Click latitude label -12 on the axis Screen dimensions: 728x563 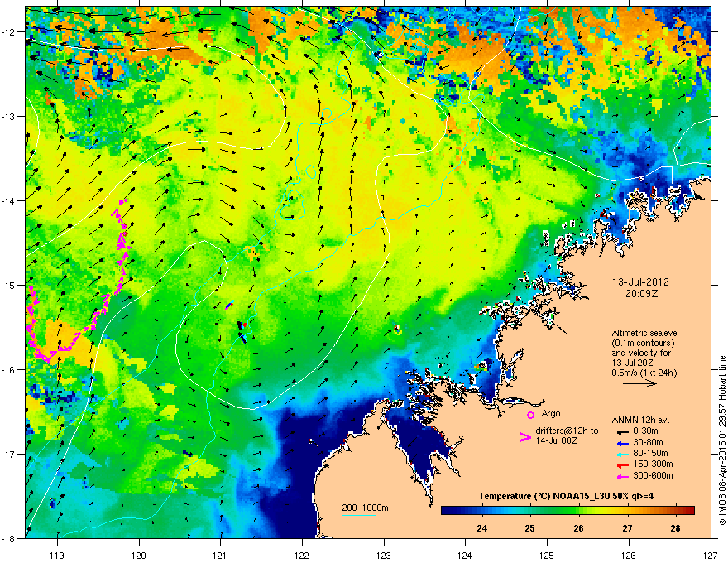click(9, 32)
